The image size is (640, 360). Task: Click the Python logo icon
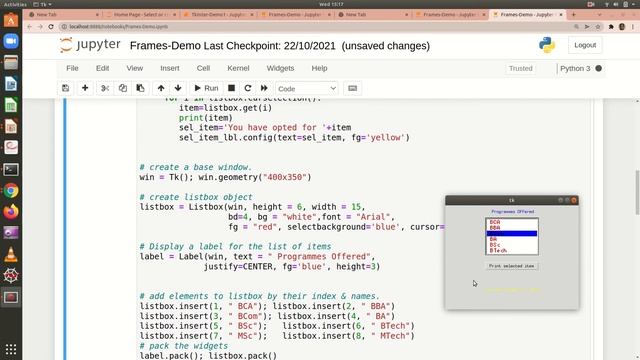point(547,45)
